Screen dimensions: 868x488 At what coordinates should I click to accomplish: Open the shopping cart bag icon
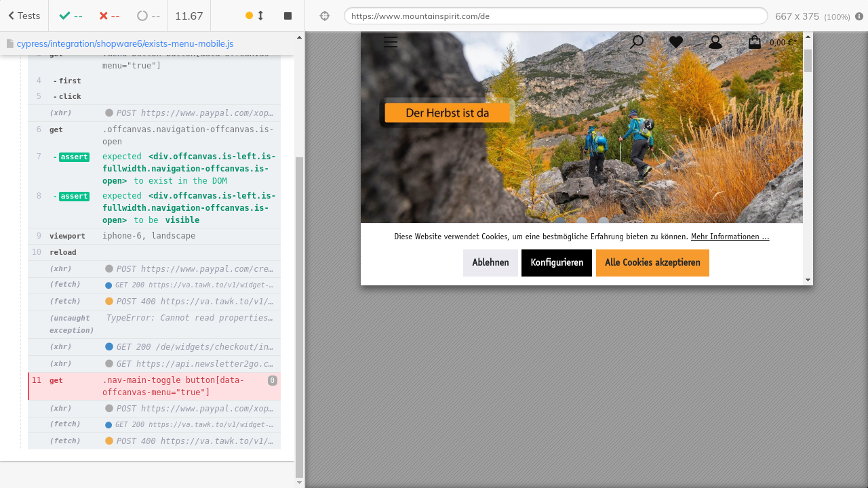tap(755, 42)
